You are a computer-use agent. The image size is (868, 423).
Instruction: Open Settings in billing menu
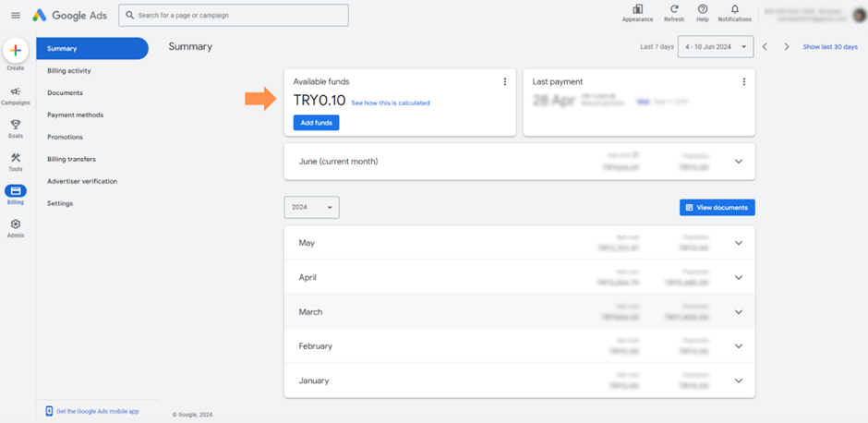[x=60, y=204]
